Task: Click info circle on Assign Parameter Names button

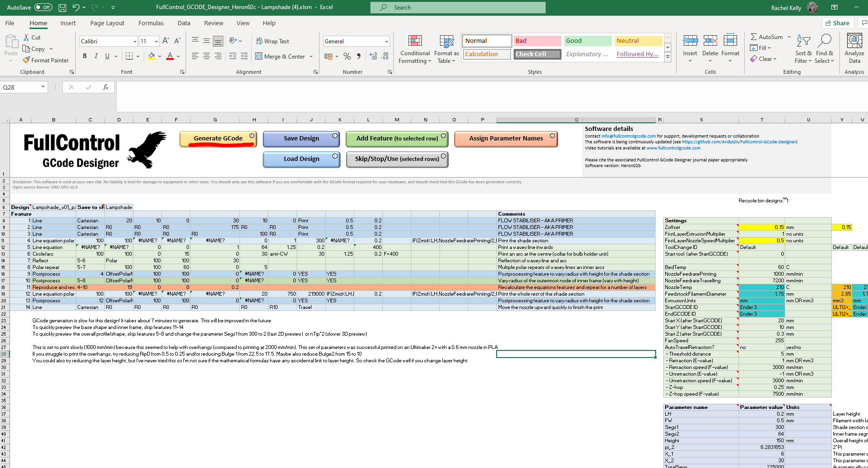Action: 552,136
